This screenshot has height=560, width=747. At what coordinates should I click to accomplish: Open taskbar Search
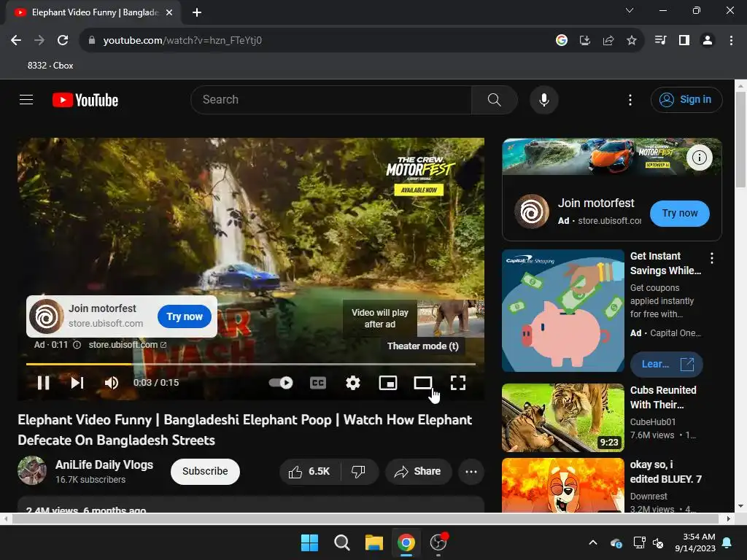[x=341, y=542]
